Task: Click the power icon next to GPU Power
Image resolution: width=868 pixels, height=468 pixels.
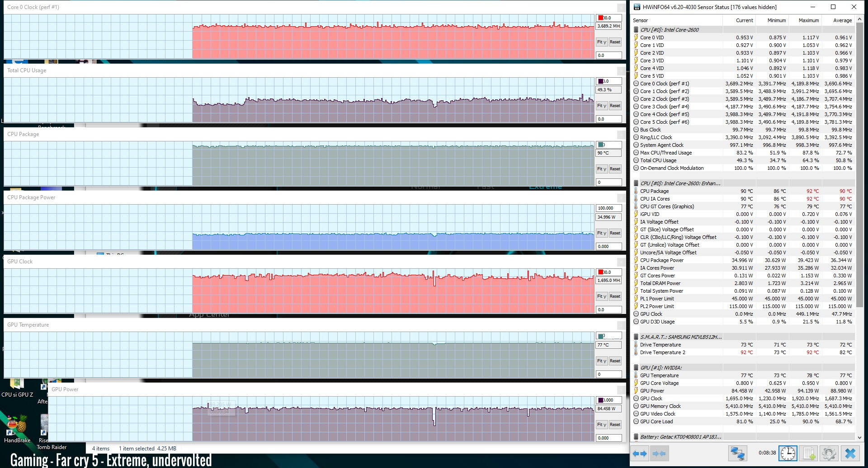Action: [636, 391]
